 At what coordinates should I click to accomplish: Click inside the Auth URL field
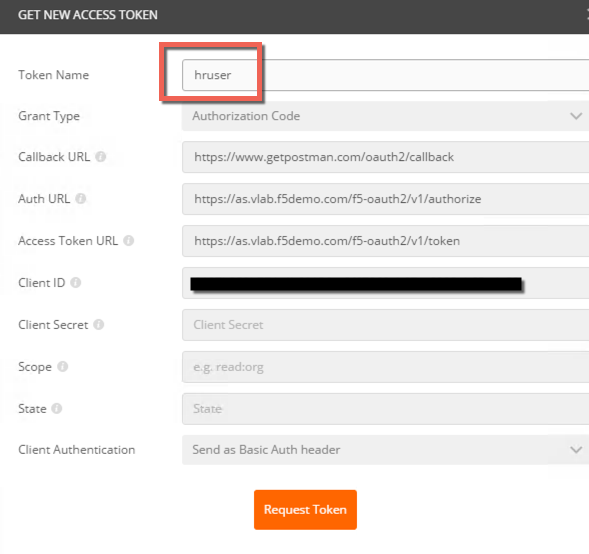coord(385,199)
